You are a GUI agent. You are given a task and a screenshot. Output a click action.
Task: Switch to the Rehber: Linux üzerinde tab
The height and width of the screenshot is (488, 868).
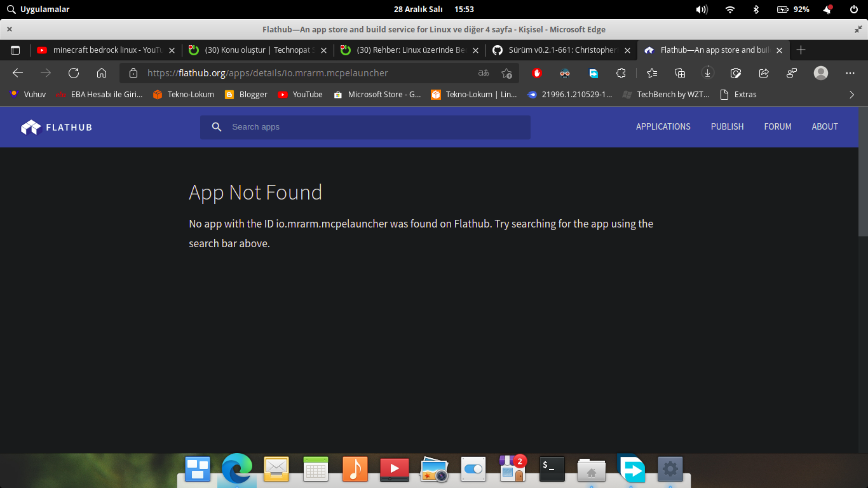pyautogui.click(x=410, y=50)
